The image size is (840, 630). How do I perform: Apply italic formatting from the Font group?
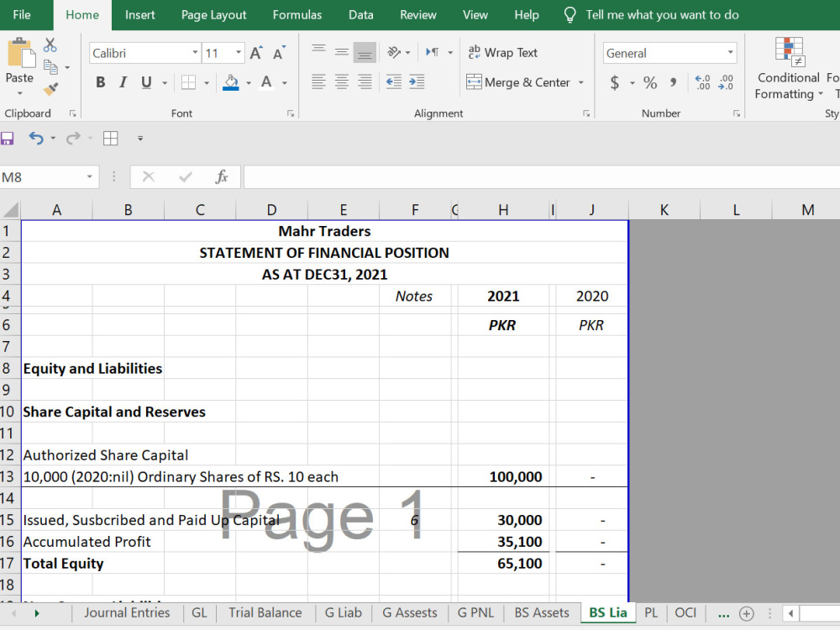point(123,82)
